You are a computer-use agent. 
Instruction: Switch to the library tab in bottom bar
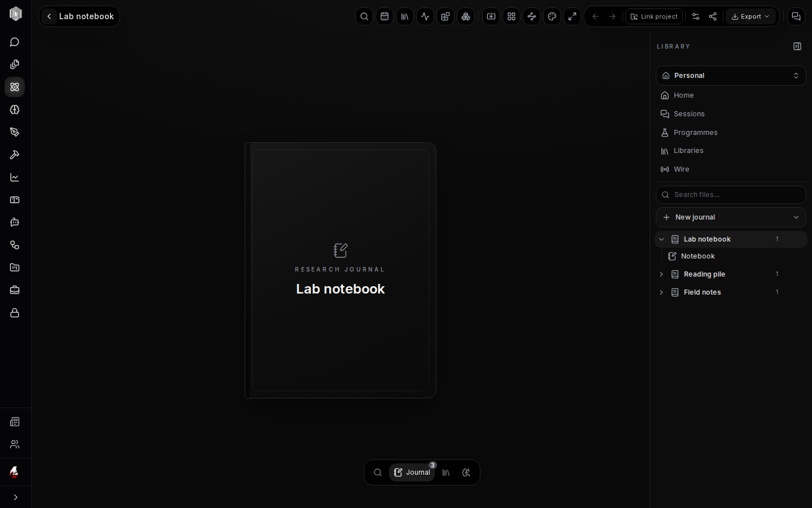pyautogui.click(x=446, y=472)
